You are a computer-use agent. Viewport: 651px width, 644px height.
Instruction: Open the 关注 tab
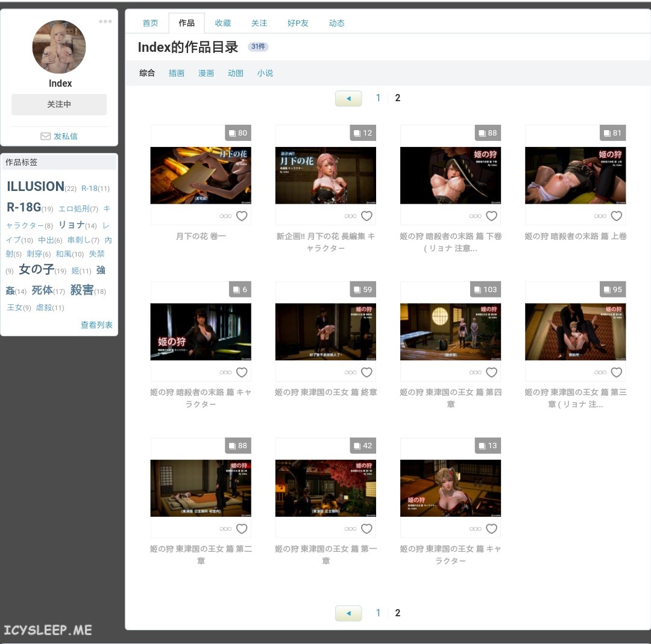pos(259,23)
